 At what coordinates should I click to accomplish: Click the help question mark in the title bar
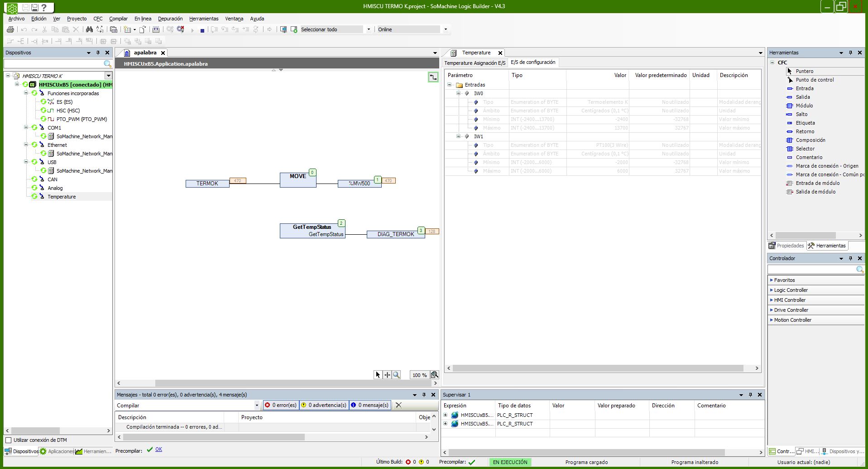[44, 8]
